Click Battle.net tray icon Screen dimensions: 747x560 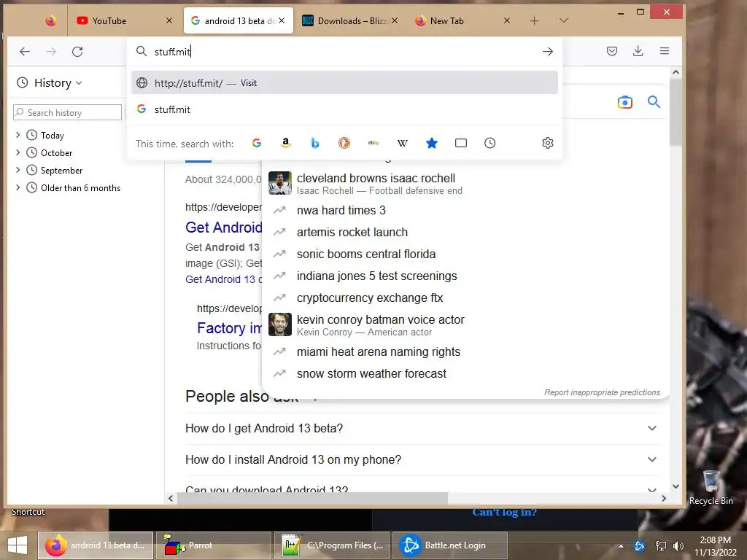pos(639,546)
